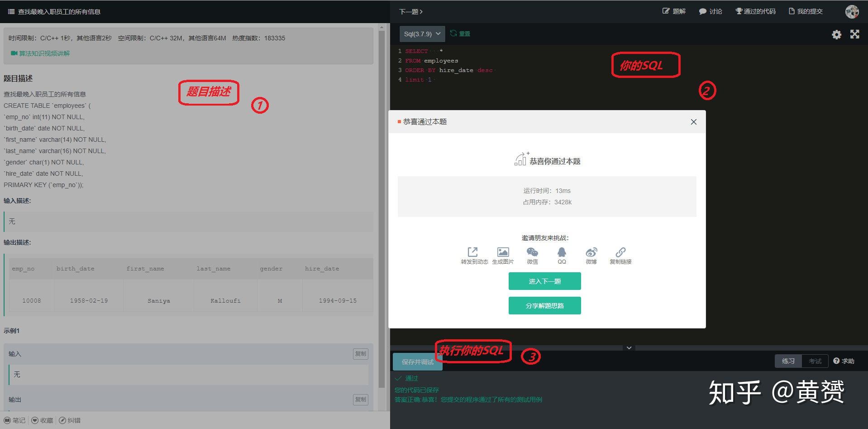Switch to 考试 exam mode
Viewport: 868px width, 429px height.
[815, 361]
